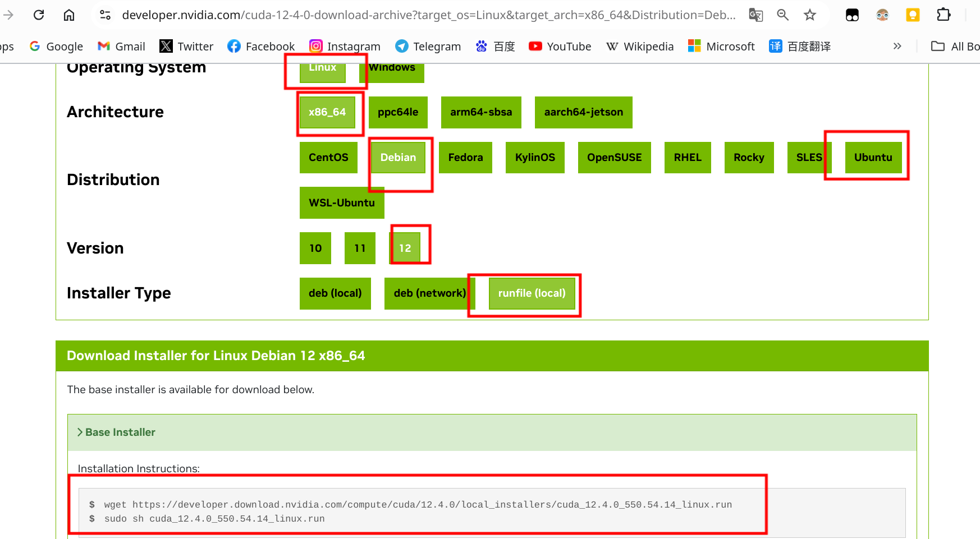
Task: Open the translate page icon
Action: (x=756, y=15)
